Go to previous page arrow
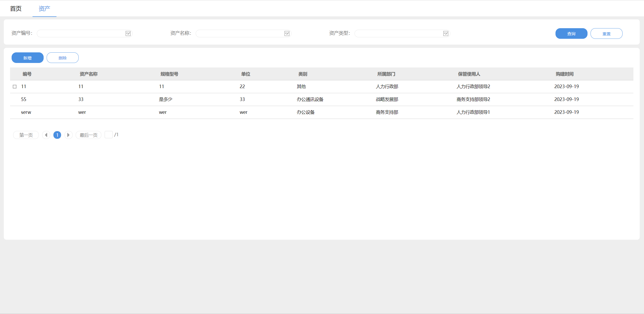The width and height of the screenshot is (644, 314). point(46,135)
